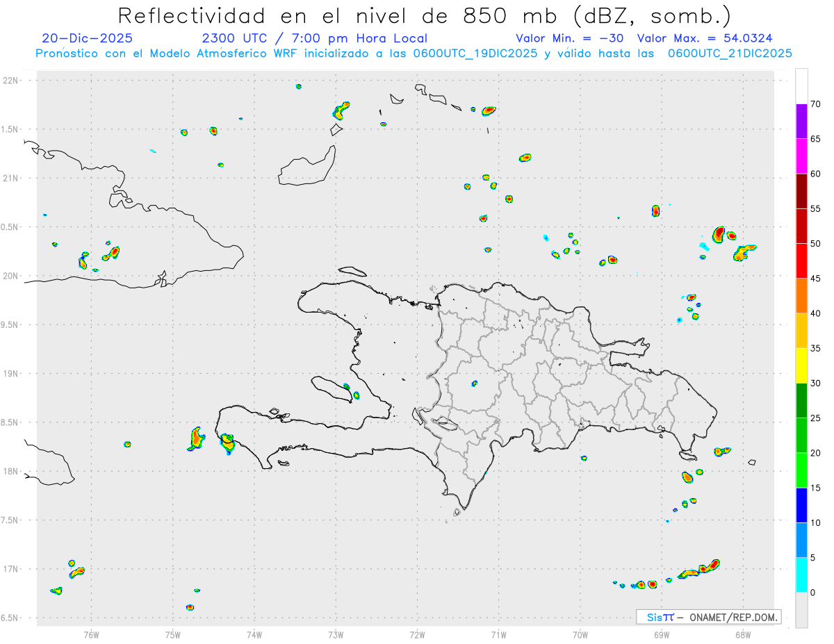Click the '71W' longitude tick label
This screenshot has height=644, width=834.
499,635
